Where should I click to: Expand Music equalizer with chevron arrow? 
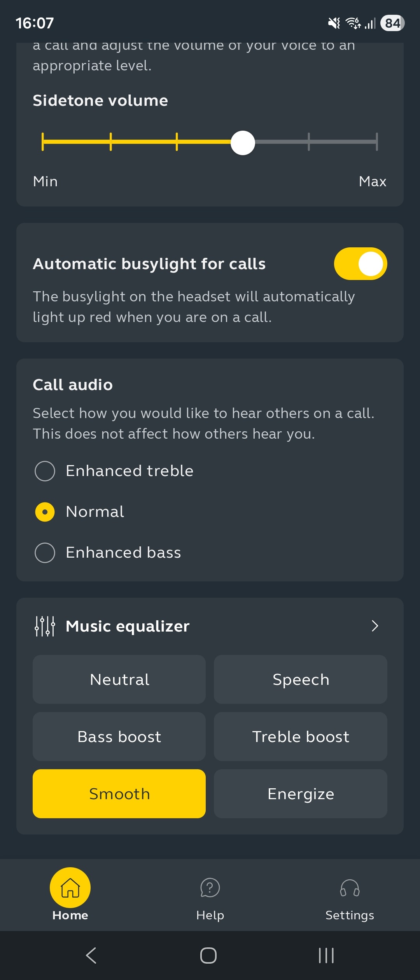click(x=374, y=626)
